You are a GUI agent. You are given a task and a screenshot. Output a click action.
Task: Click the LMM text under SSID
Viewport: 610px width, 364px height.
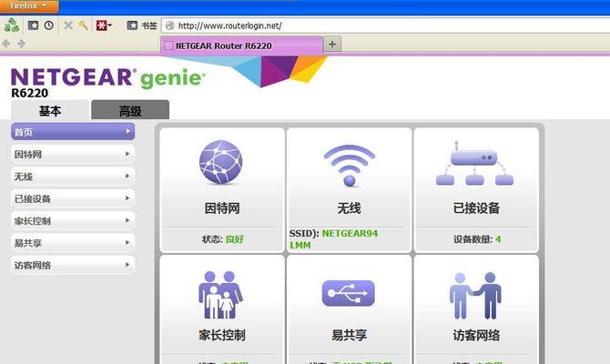pos(300,246)
